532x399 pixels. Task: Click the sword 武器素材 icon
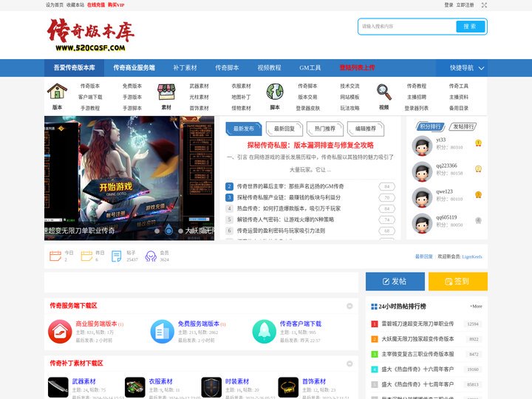[x=58, y=387]
